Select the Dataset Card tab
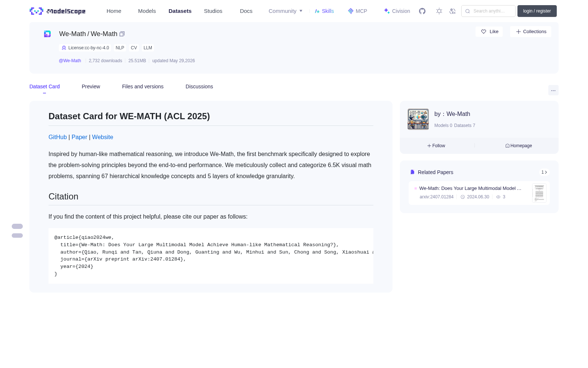588x368 pixels. coord(44,86)
